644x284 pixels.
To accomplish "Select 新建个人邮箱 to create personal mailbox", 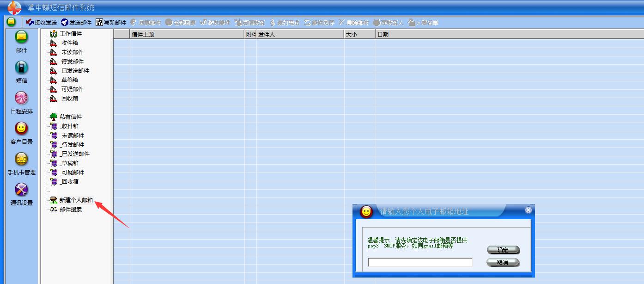I will (x=76, y=200).
